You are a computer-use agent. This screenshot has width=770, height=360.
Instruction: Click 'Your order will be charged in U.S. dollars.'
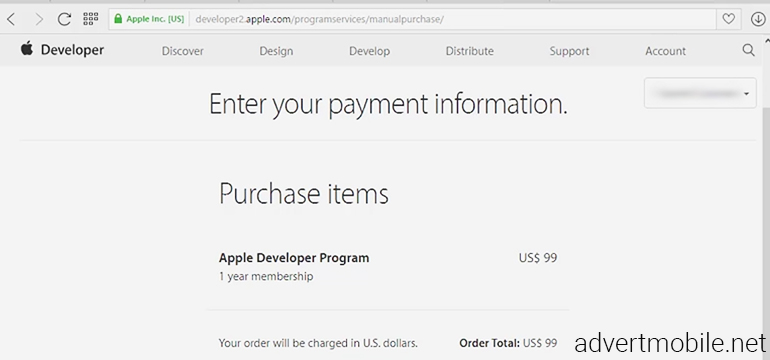point(318,343)
